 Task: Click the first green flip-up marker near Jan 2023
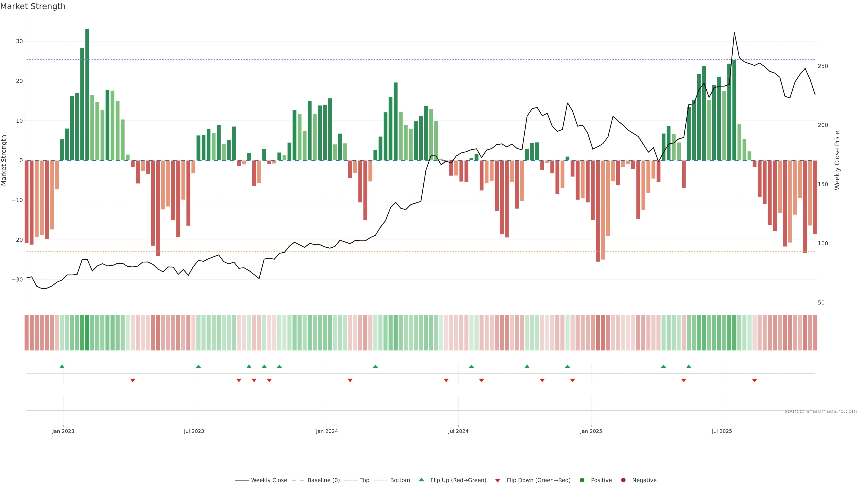[62, 366]
